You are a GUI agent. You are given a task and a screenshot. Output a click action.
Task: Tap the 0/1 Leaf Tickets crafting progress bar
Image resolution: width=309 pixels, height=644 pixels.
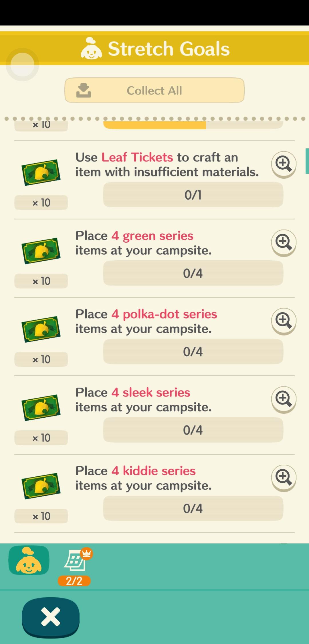193,195
